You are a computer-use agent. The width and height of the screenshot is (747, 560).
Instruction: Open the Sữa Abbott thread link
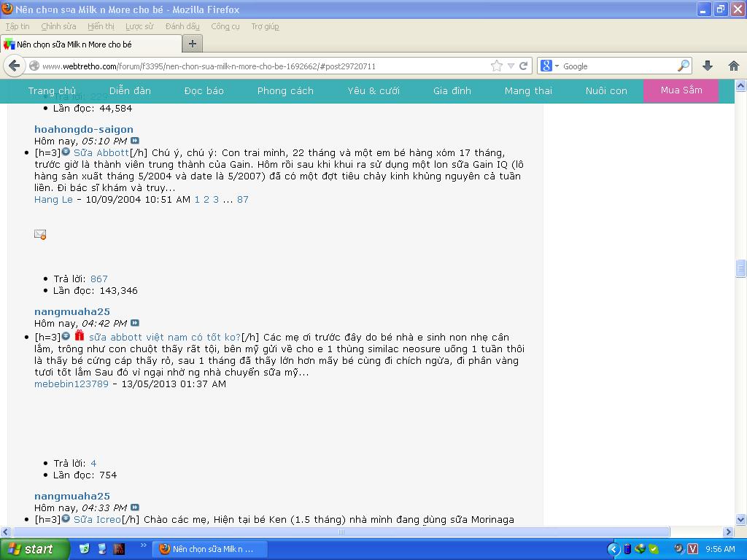click(x=101, y=152)
